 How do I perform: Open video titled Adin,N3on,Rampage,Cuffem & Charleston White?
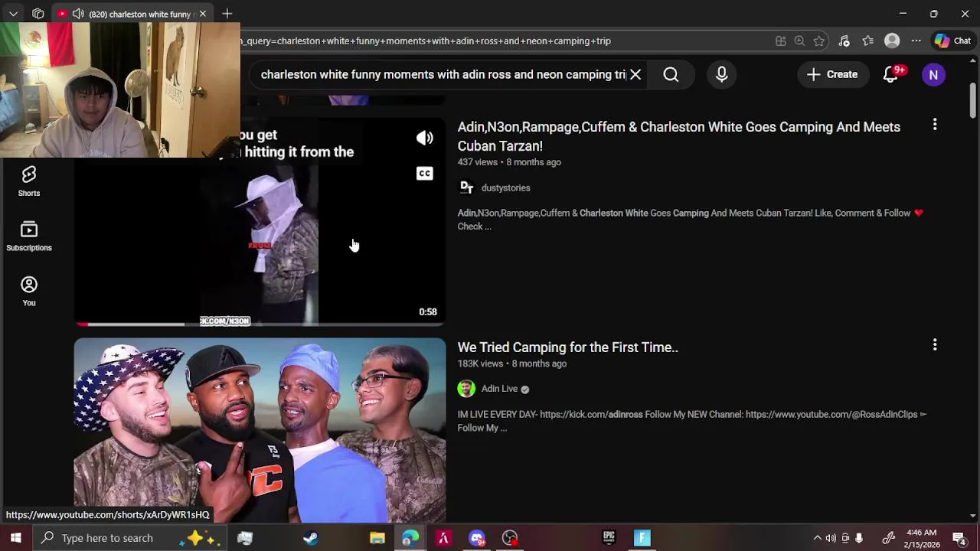pyautogui.click(x=678, y=136)
